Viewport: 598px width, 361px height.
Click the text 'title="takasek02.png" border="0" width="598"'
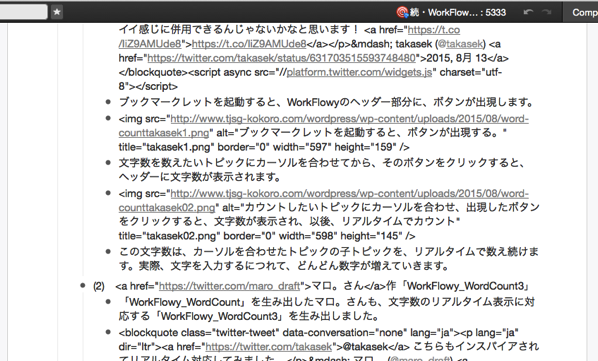point(228,236)
